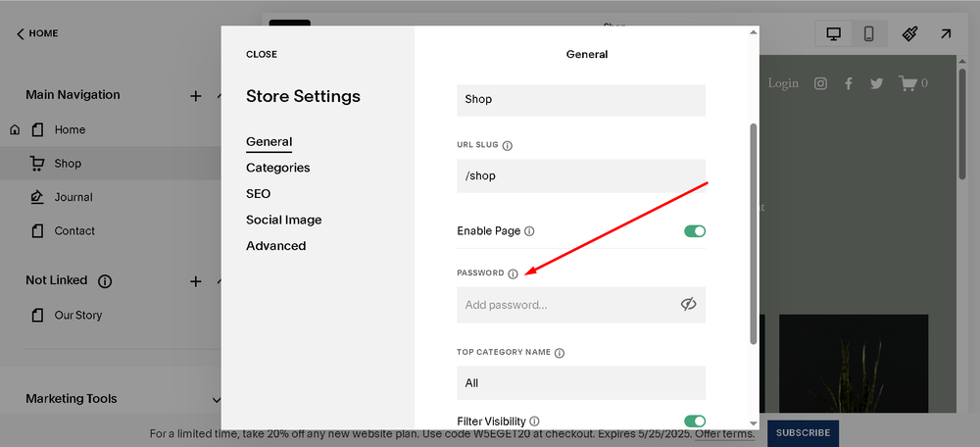
Task: Open the SEO settings tab
Action: (x=258, y=194)
